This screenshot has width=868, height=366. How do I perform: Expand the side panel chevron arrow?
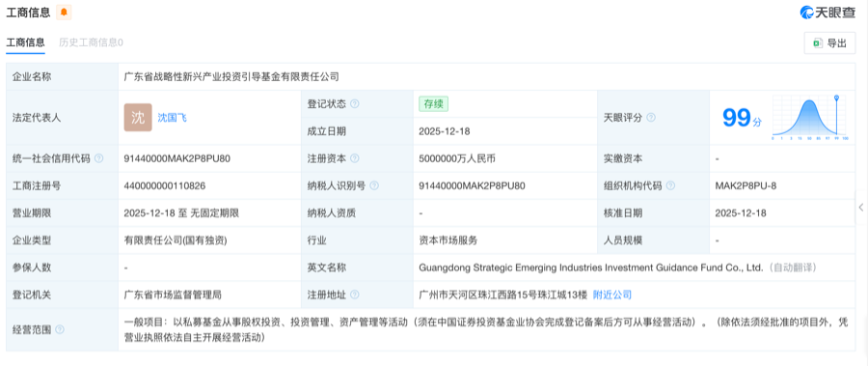pyautogui.click(x=861, y=208)
